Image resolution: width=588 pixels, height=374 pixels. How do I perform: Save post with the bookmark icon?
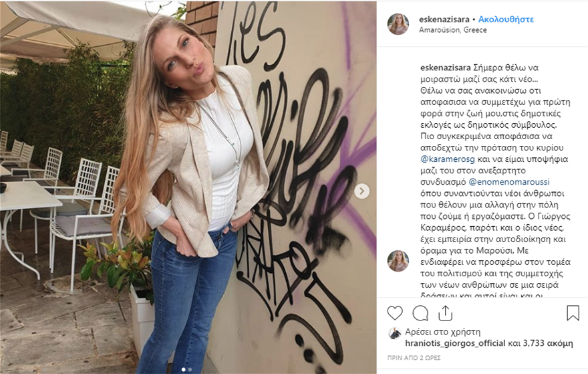pyautogui.click(x=573, y=313)
